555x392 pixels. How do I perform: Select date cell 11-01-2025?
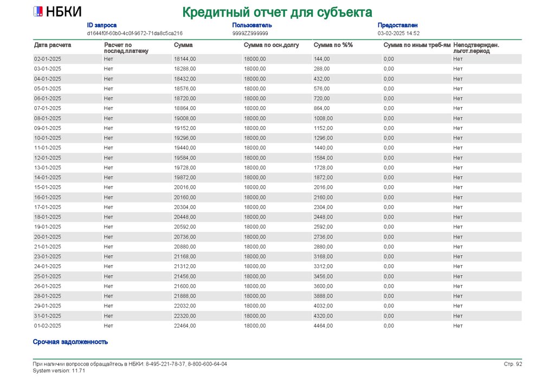coord(48,148)
